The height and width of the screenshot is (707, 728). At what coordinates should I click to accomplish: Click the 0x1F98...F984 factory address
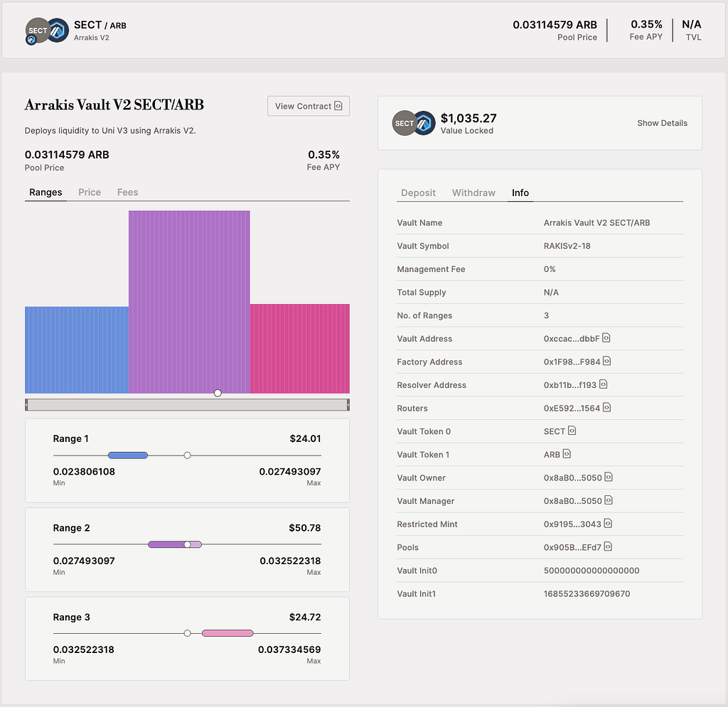572,362
